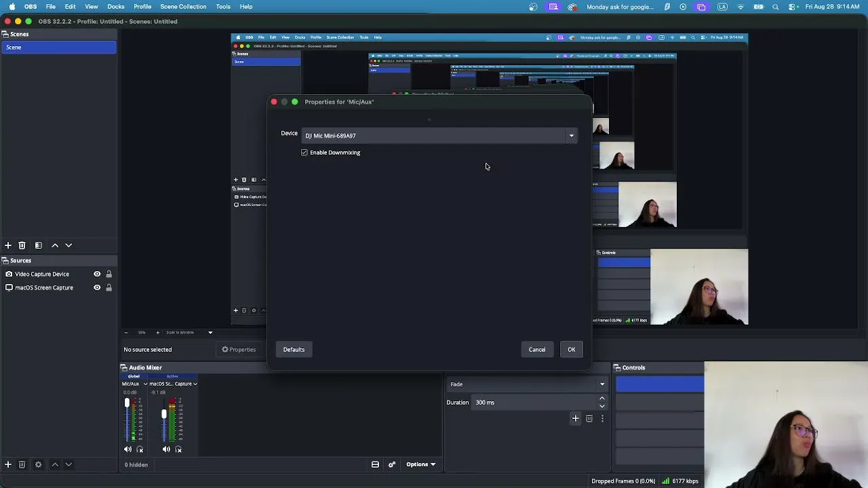Open scene filters from the Scenes toolbar
The height and width of the screenshot is (488, 868).
(38, 245)
